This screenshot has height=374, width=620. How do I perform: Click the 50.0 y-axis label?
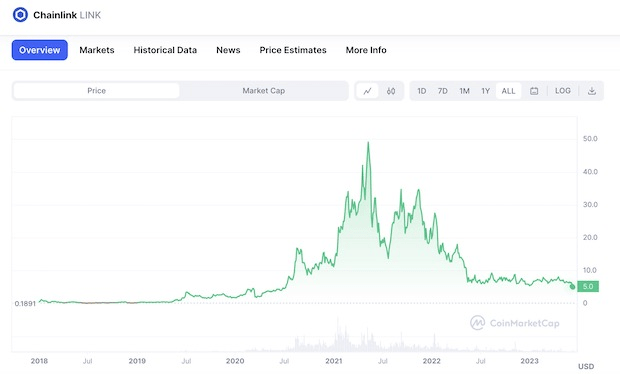click(590, 139)
